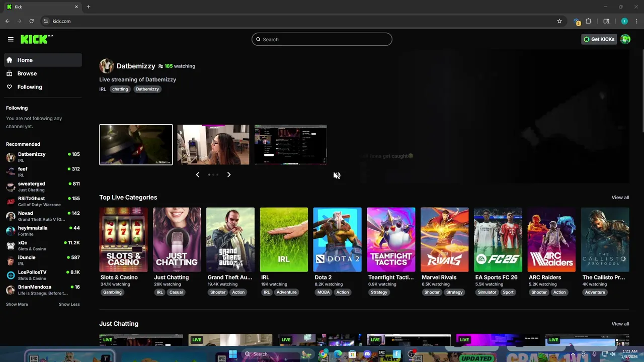
Task: Open Following in the sidebar
Action: coord(43,87)
